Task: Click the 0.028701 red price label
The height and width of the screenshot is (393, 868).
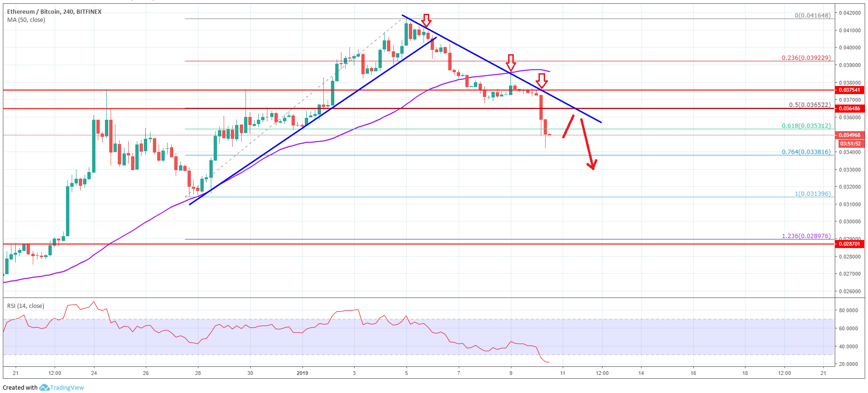Action: tap(849, 244)
